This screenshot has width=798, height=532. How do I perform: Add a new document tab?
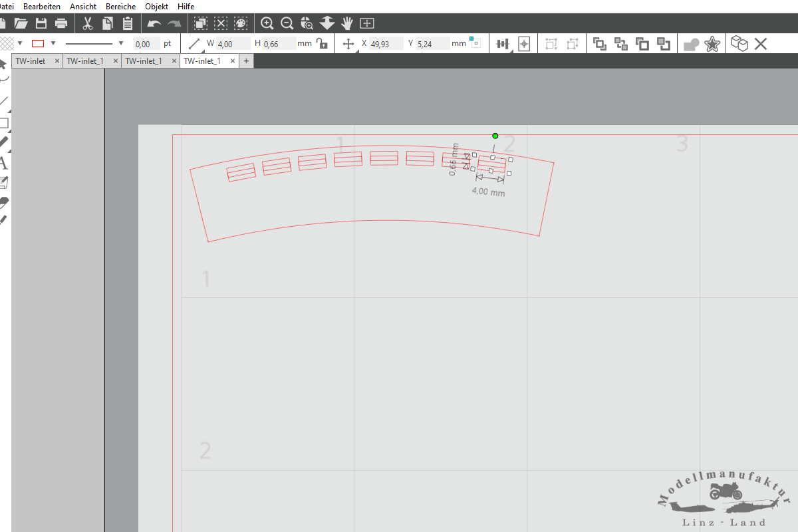[x=246, y=61]
